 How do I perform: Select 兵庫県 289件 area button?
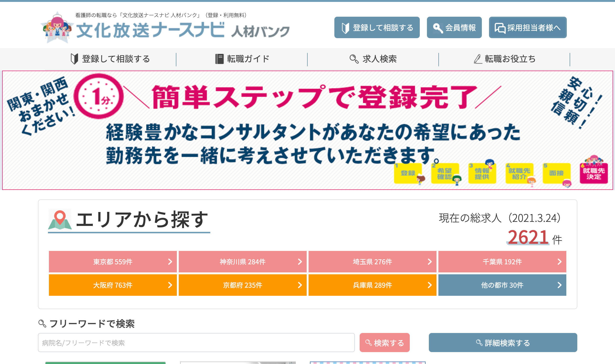pyautogui.click(x=372, y=285)
